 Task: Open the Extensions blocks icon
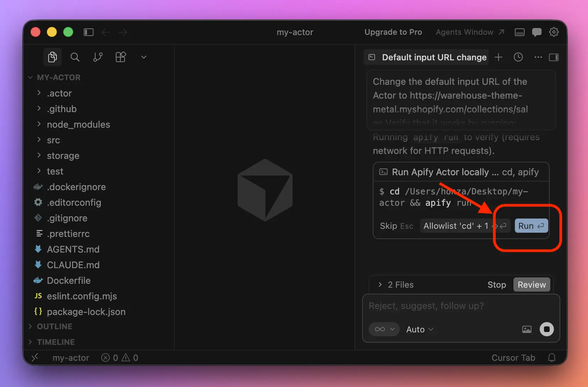121,57
